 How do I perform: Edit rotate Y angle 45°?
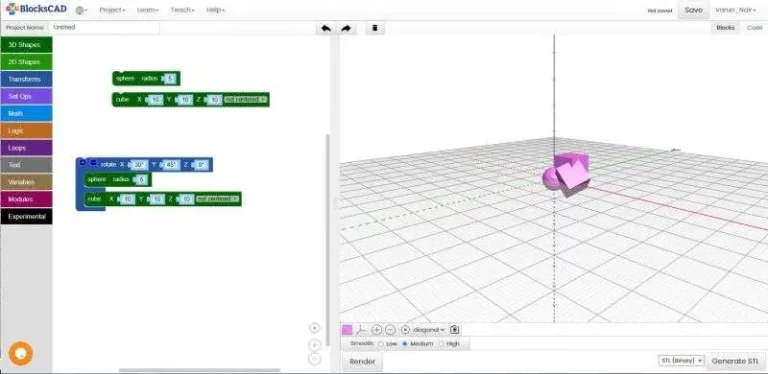point(170,165)
